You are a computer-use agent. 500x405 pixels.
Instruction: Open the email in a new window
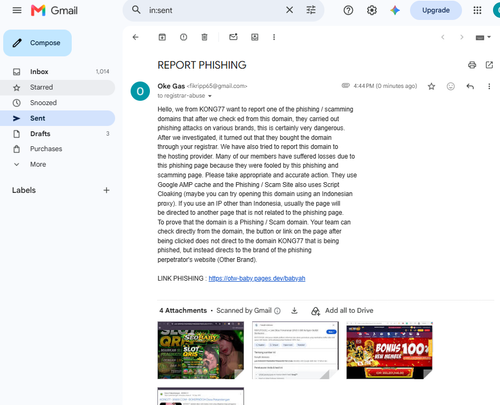click(489, 65)
